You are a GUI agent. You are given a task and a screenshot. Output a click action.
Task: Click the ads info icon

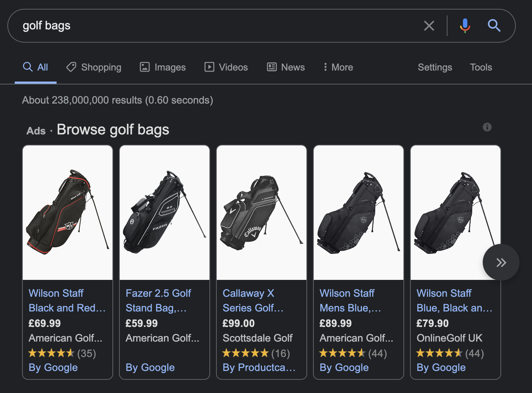pyautogui.click(x=487, y=127)
